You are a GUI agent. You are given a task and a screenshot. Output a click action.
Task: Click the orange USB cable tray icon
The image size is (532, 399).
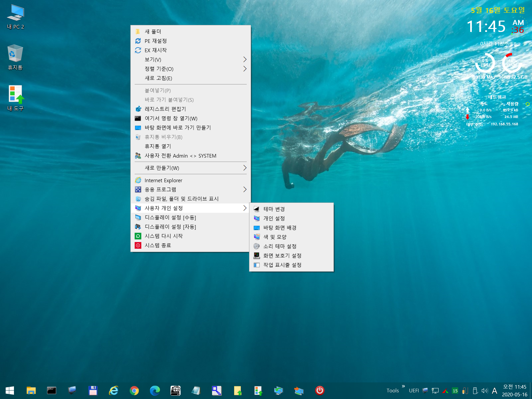pyautogui.click(x=465, y=391)
